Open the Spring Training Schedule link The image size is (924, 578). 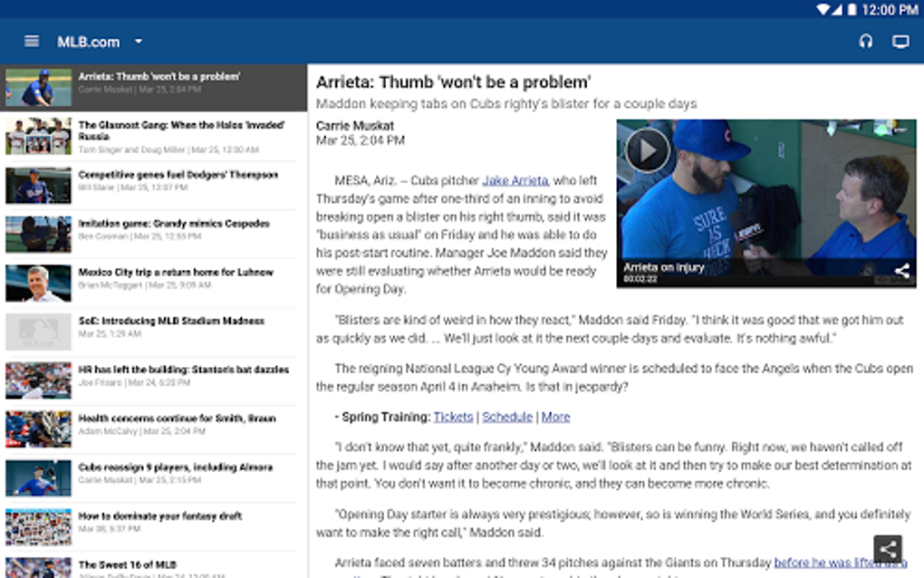pos(507,417)
